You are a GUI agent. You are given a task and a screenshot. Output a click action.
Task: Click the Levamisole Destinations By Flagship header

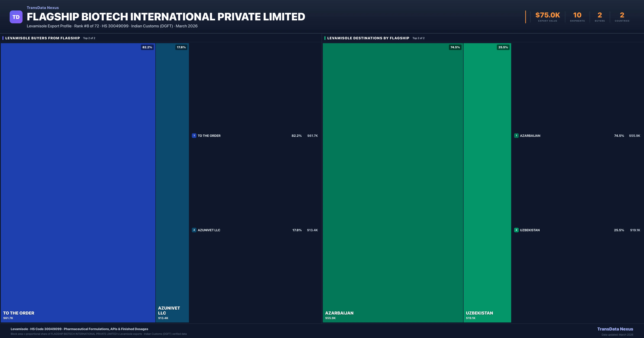coord(368,38)
